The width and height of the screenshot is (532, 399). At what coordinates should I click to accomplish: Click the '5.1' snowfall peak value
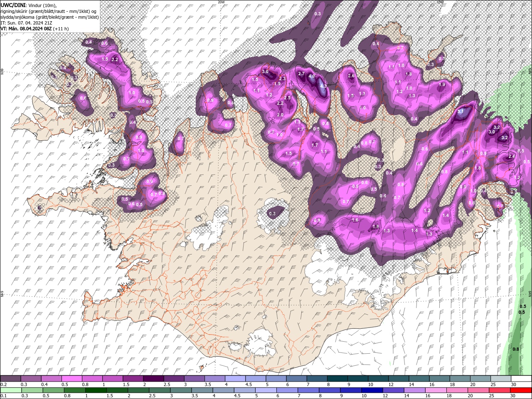point(461,112)
